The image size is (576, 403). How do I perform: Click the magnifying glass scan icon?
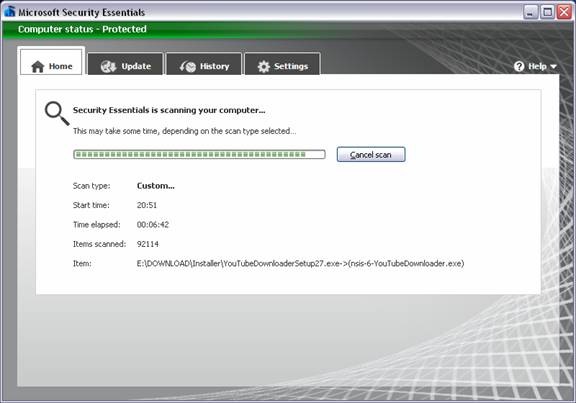[x=57, y=114]
